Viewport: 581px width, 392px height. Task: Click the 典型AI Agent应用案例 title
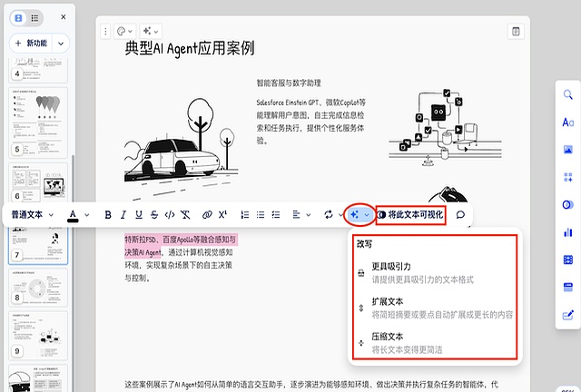[190, 49]
